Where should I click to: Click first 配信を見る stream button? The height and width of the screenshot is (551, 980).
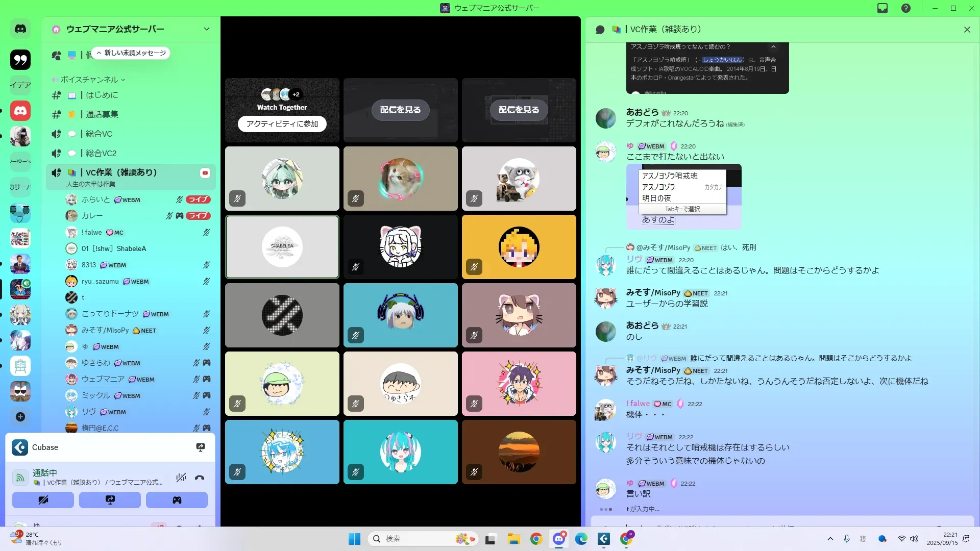tap(400, 110)
